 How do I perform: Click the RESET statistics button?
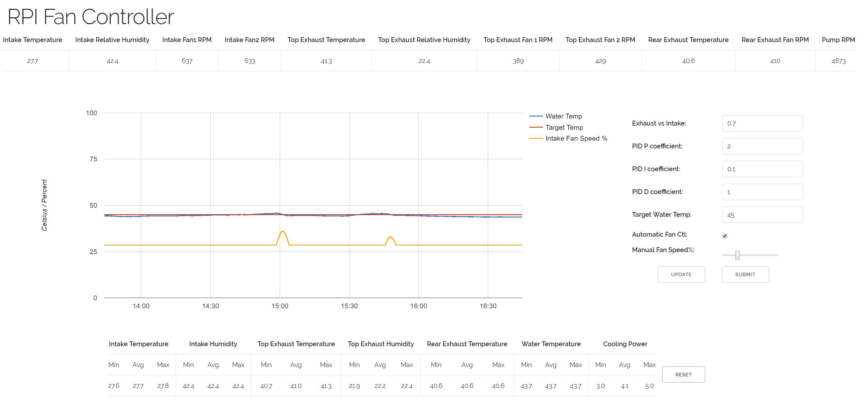[x=683, y=374]
